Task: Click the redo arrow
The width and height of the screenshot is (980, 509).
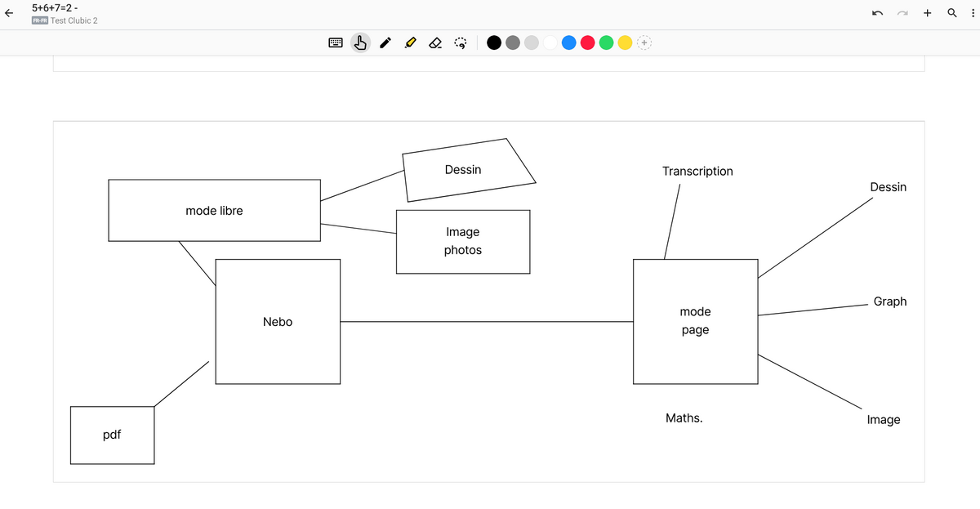Action: pyautogui.click(x=903, y=13)
